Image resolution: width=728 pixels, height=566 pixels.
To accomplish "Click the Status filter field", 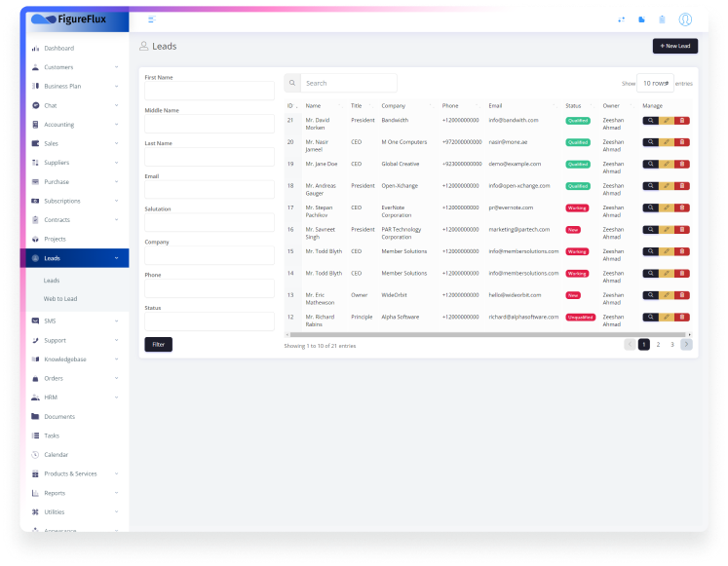I will 210,321.
